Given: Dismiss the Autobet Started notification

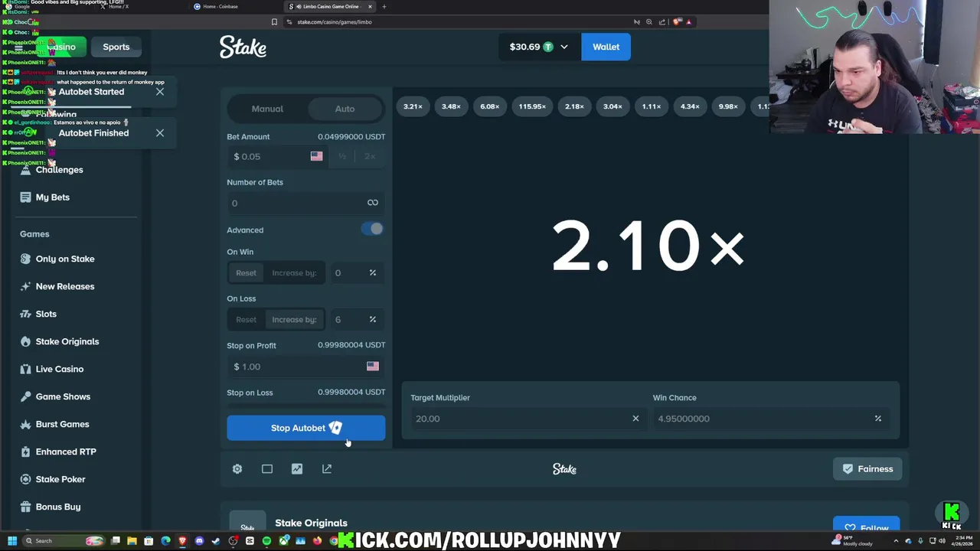Looking at the screenshot, I should point(160,92).
